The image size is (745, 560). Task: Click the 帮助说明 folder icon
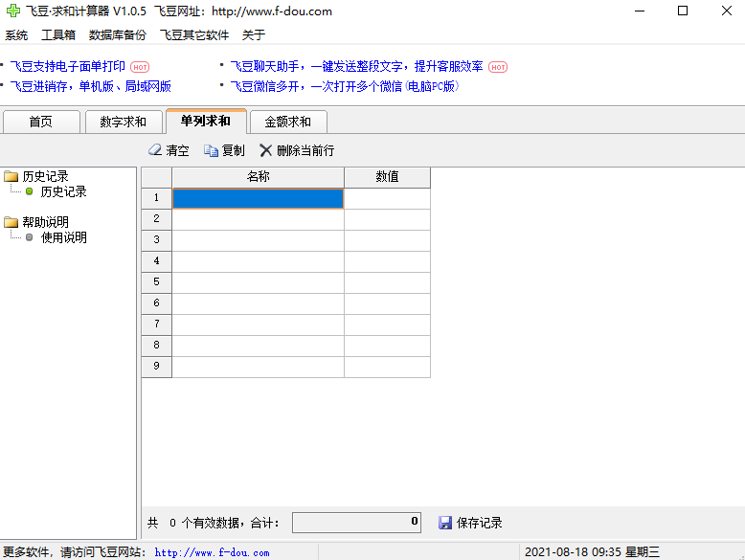(x=11, y=222)
